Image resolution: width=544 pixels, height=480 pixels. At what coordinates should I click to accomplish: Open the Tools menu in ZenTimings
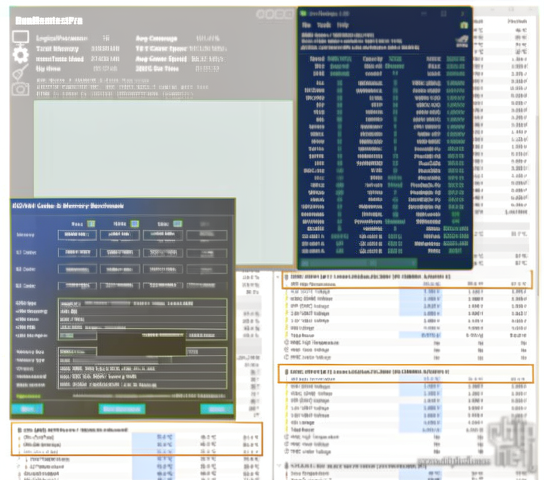tap(324, 25)
